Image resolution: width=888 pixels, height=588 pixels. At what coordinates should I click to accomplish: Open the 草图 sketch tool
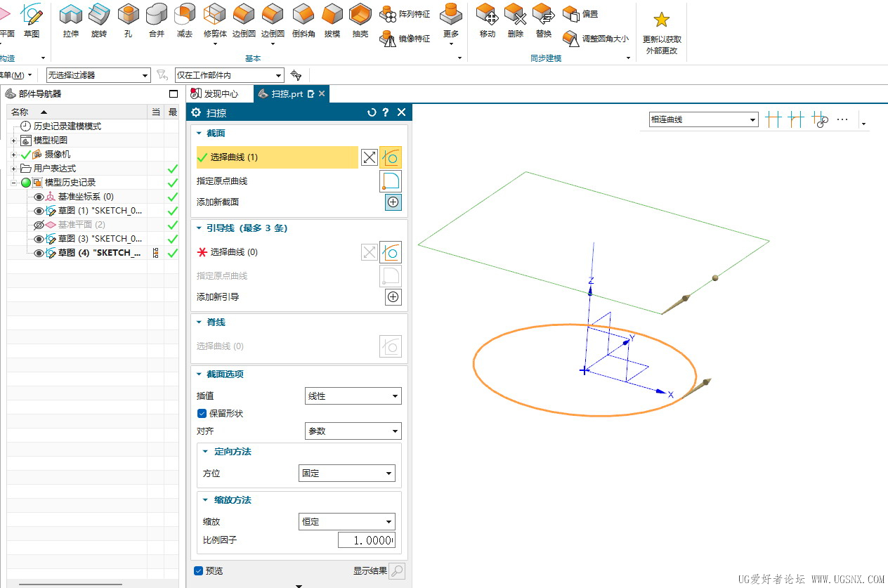[31, 20]
